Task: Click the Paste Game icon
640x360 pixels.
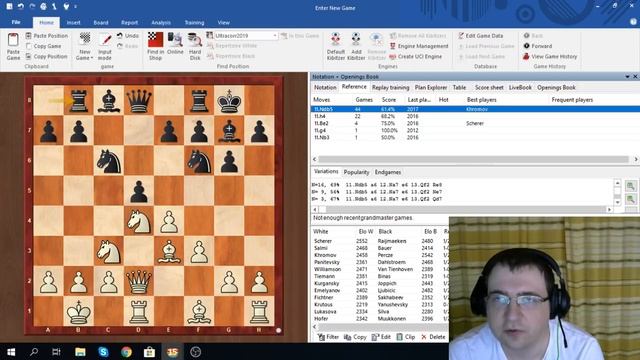Action: 13,40
